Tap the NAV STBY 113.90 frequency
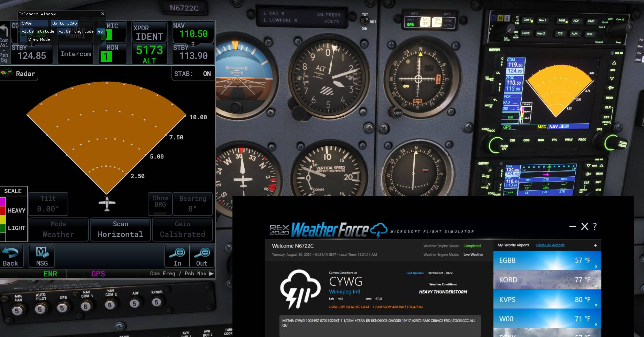The width and height of the screenshot is (644, 337). (x=193, y=54)
